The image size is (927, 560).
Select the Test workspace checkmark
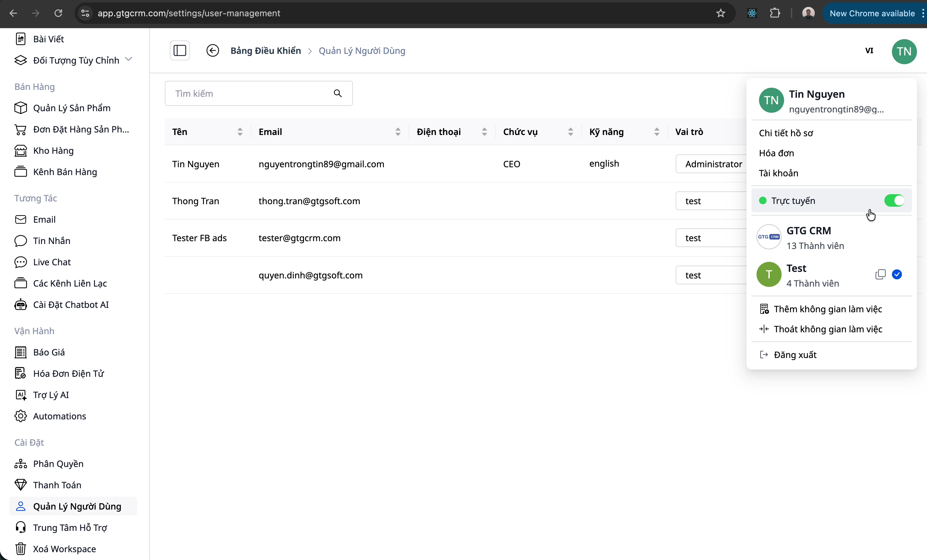pyautogui.click(x=897, y=275)
